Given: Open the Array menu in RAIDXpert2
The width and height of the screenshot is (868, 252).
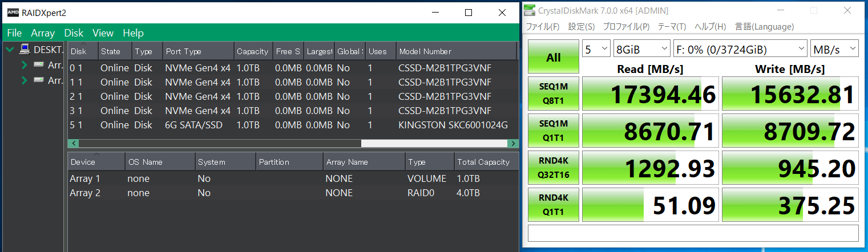Looking at the screenshot, I should 43,33.
